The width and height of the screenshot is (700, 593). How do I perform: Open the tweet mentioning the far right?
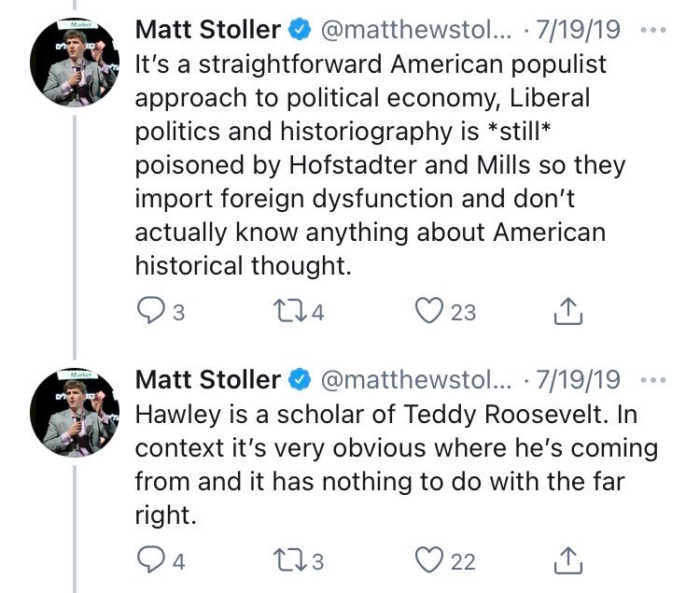pos(373,465)
